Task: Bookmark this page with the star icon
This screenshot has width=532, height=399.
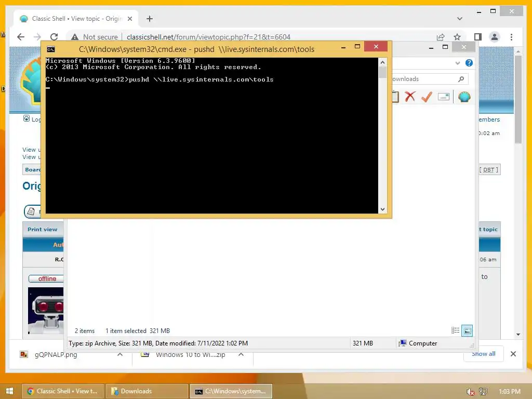Action: [457, 37]
